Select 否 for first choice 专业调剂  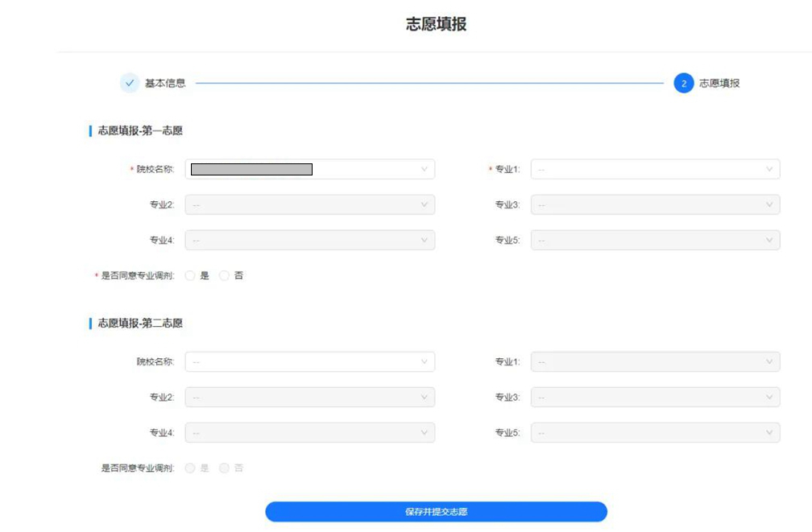tap(225, 275)
